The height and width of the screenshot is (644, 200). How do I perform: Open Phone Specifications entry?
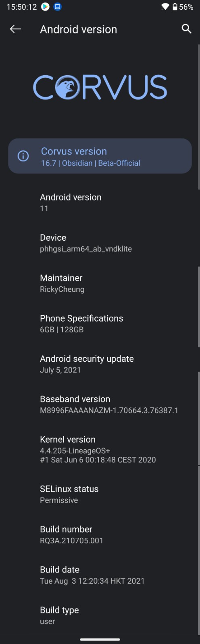pyautogui.click(x=100, y=323)
